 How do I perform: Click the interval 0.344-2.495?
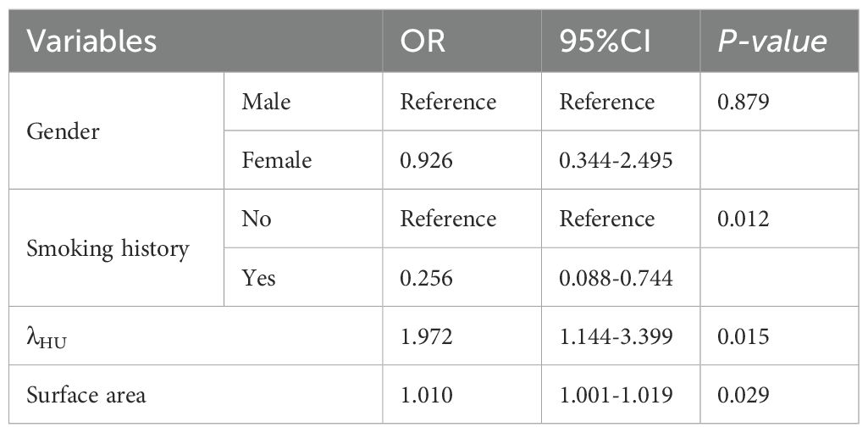pyautogui.click(x=616, y=160)
